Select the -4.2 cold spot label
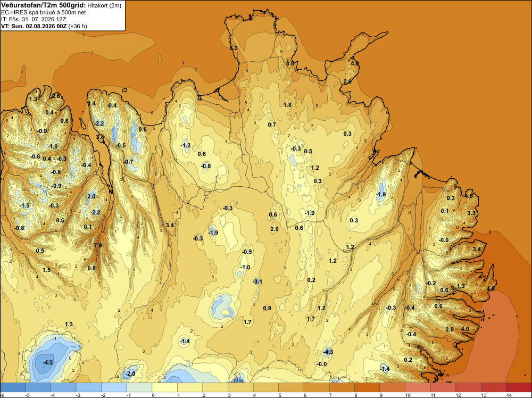The image size is (532, 398). (48, 362)
